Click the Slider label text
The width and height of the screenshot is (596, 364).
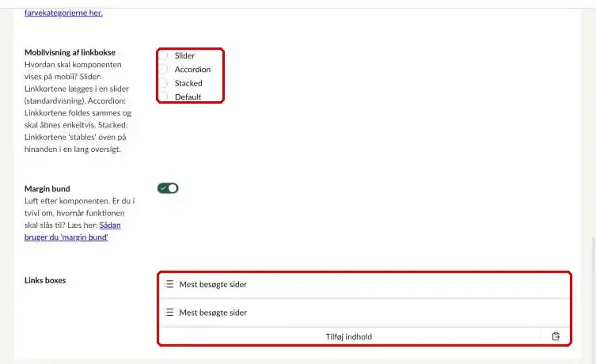(184, 56)
